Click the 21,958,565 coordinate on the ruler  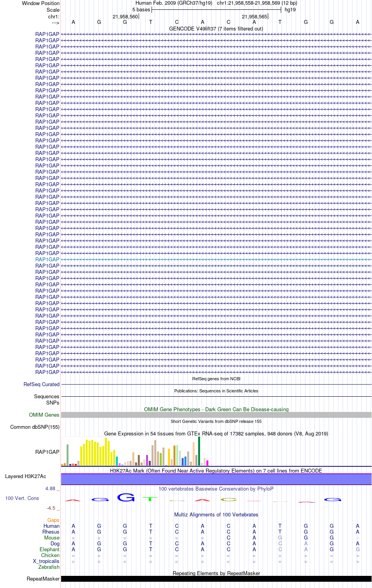pos(255,16)
